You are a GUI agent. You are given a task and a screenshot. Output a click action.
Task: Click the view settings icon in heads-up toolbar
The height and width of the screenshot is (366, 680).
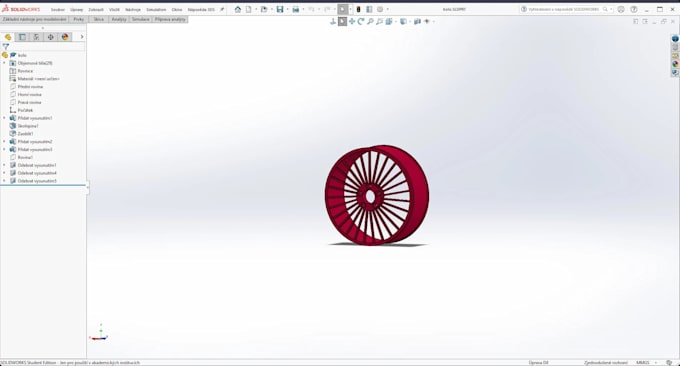tap(427, 21)
